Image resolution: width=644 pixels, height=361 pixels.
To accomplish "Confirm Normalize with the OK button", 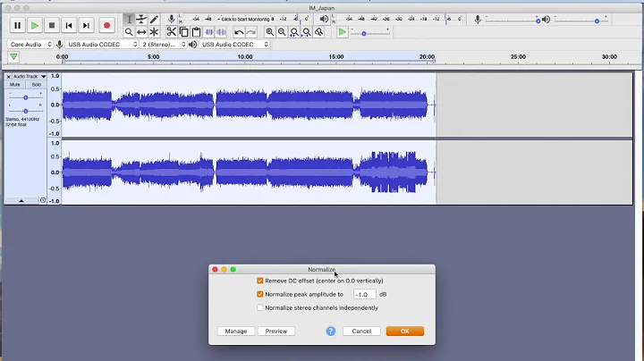I will [x=405, y=331].
